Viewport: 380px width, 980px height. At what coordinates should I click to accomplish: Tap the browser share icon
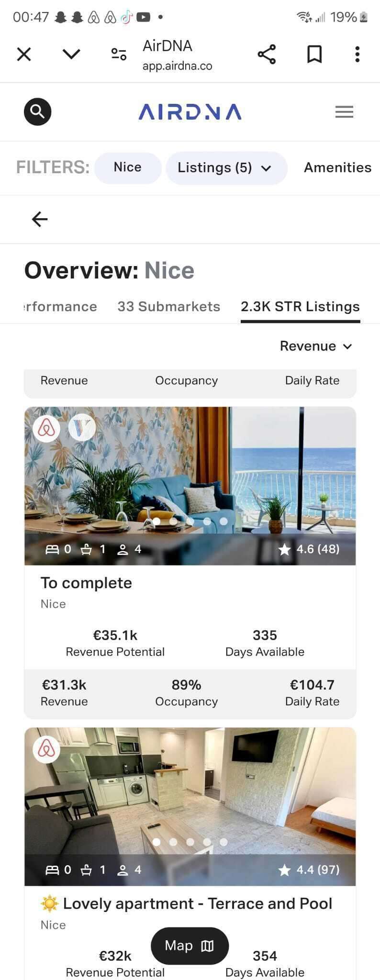click(x=267, y=55)
